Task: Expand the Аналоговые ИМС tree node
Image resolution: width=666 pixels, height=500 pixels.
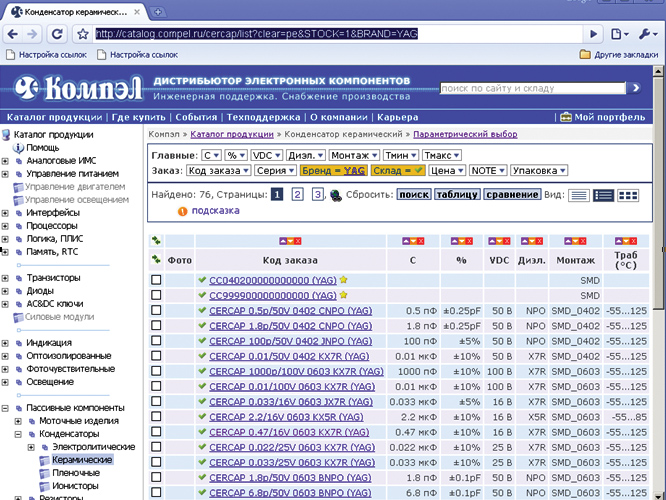Action: pos(5,161)
